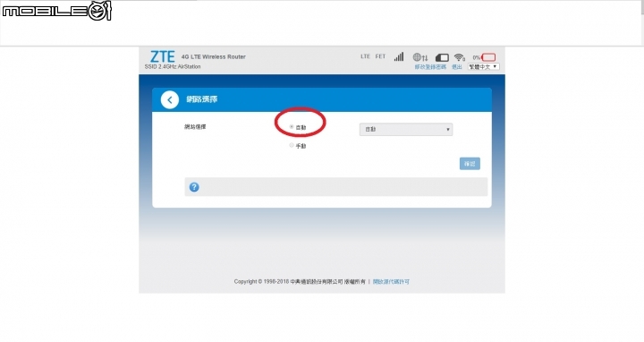Click the SIM card status icon
644x342 pixels.
442,57
